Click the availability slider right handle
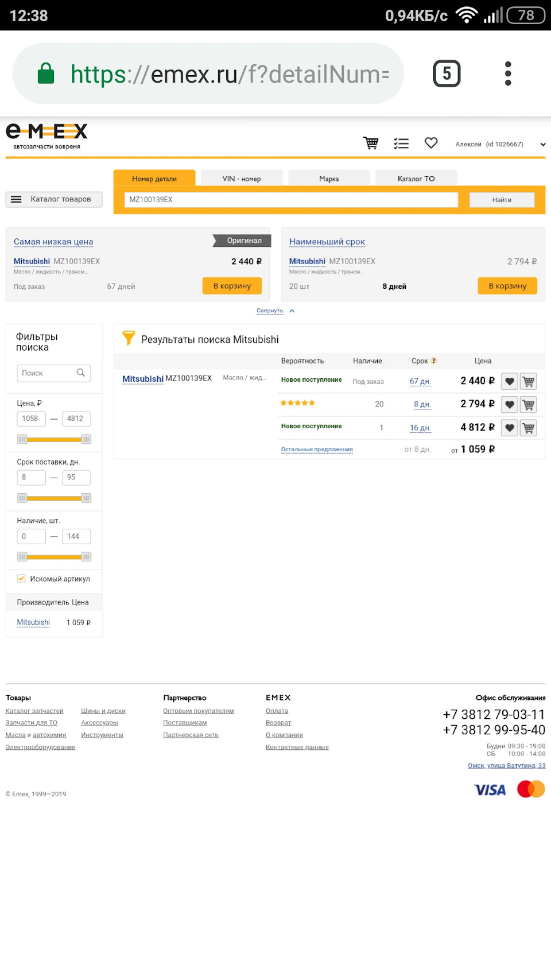The width and height of the screenshot is (551, 980). pyautogui.click(x=86, y=557)
